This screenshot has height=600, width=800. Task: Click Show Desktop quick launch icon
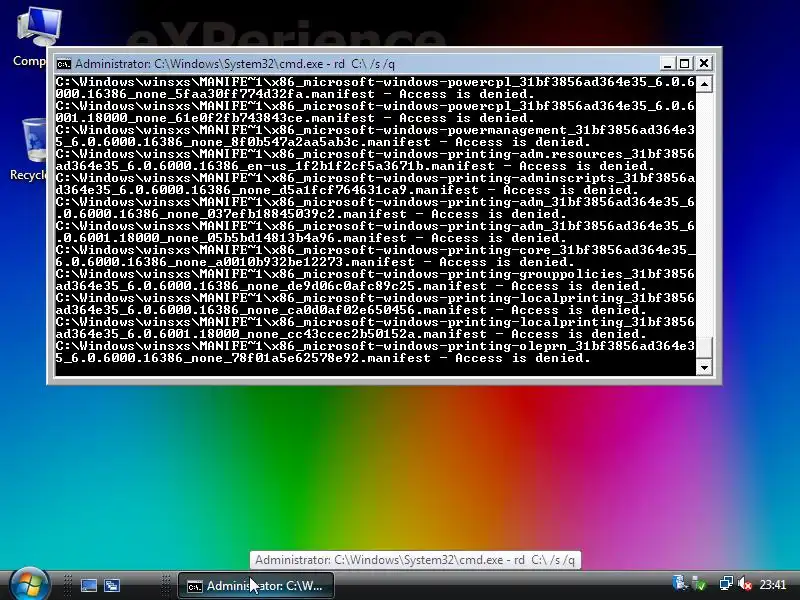[x=88, y=585]
